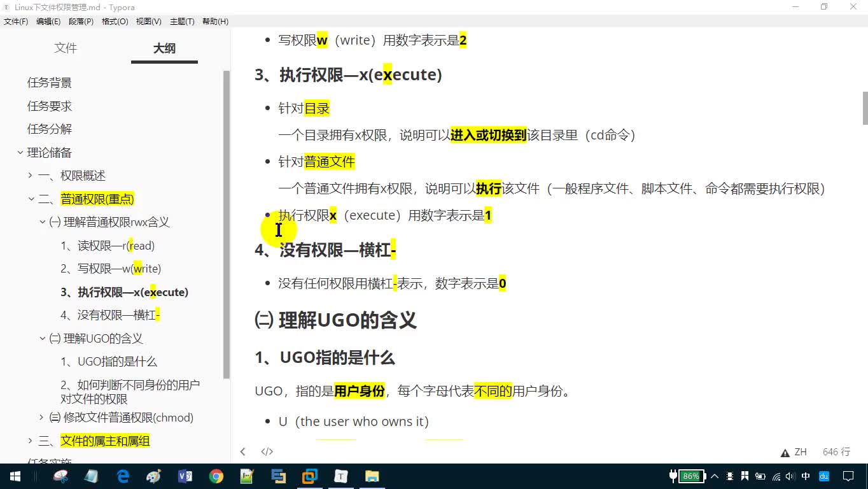Jump to 1、读权限—r(read) outline entry

(108, 246)
